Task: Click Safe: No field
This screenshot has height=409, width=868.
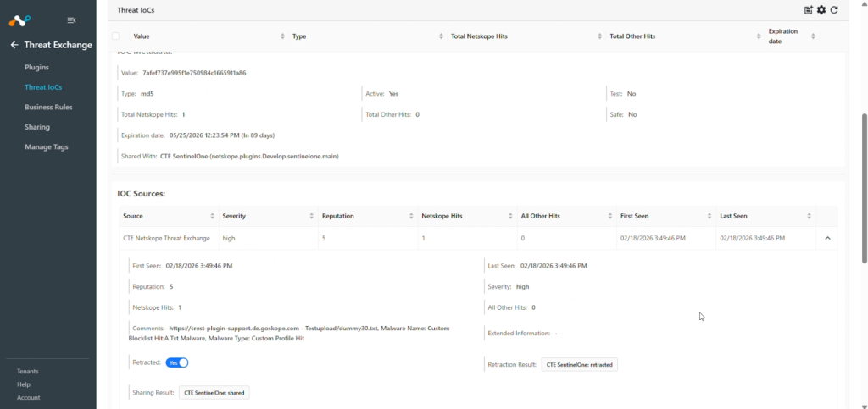Action: pos(623,115)
